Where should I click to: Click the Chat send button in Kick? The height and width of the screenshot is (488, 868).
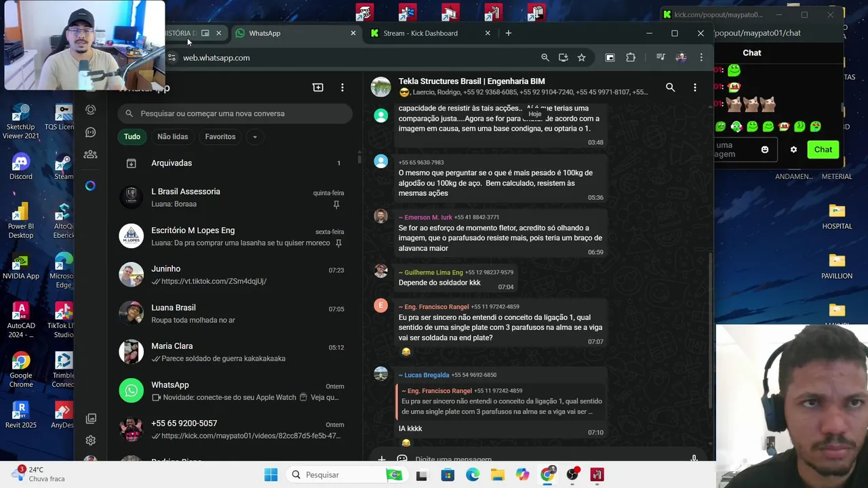tap(823, 150)
